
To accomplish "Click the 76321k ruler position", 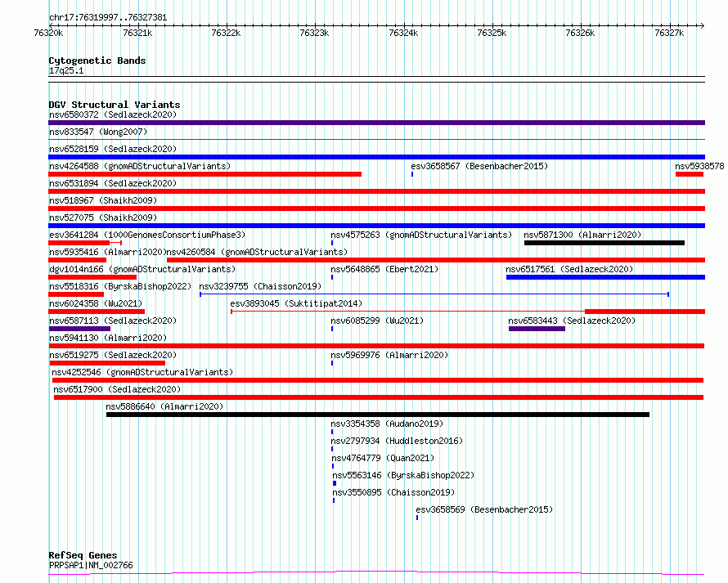I will pyautogui.click(x=137, y=33).
